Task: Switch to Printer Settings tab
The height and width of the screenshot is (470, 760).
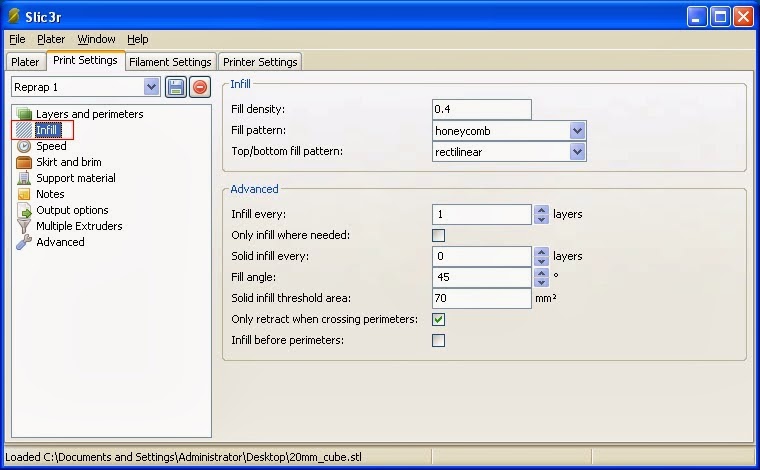Action: click(x=260, y=62)
